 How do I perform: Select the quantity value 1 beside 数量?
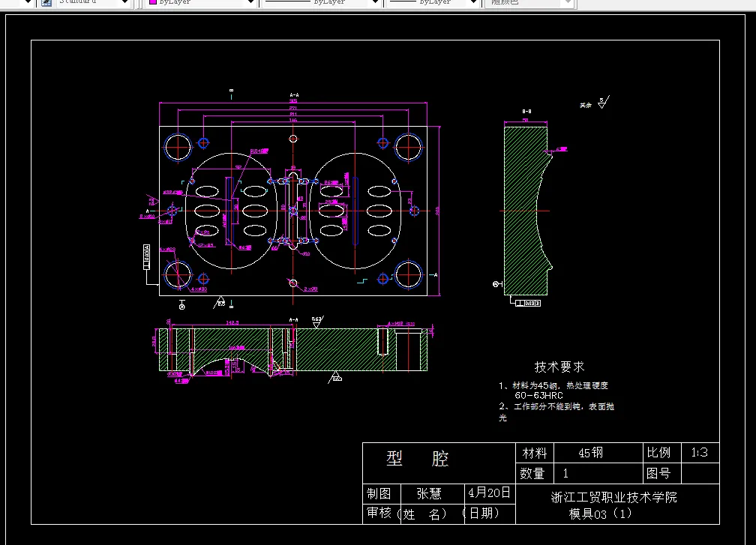pos(565,474)
